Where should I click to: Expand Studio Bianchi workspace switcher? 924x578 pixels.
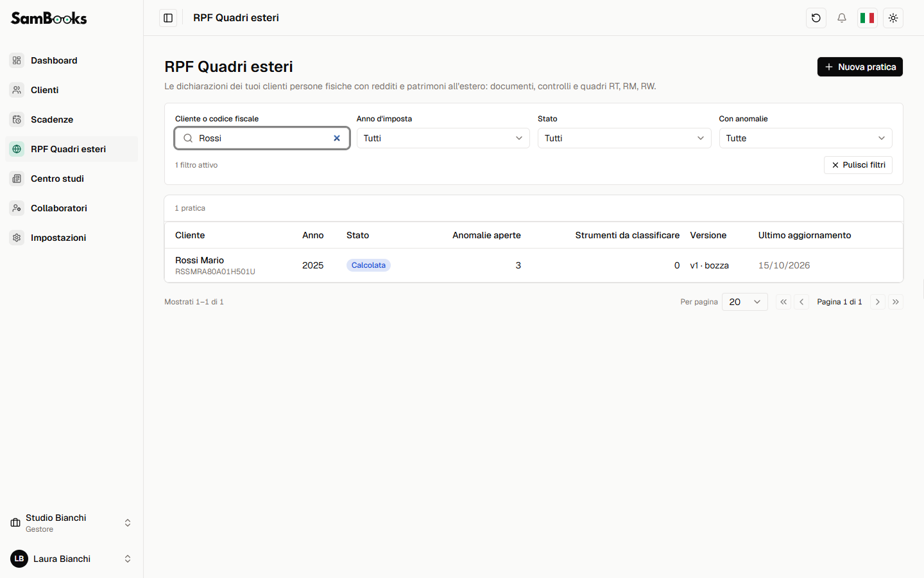(72, 523)
